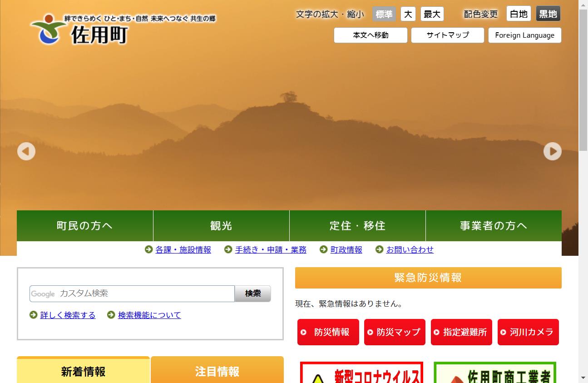Switch color scheme to 白地 white background

pyautogui.click(x=518, y=14)
